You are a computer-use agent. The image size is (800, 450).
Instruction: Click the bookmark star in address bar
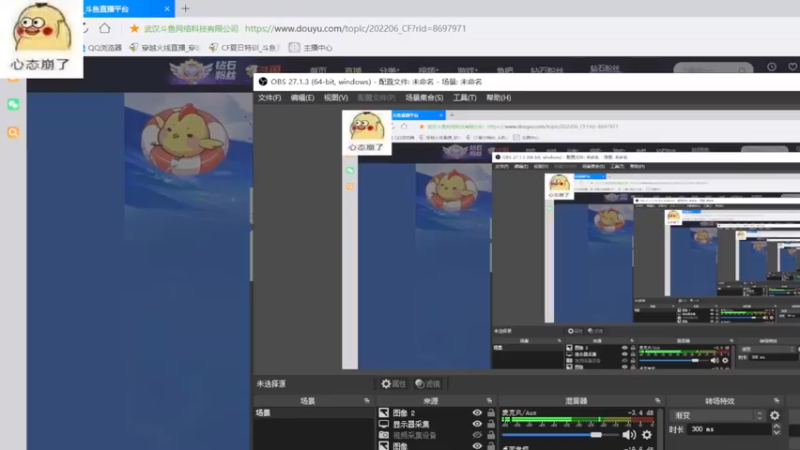point(134,28)
